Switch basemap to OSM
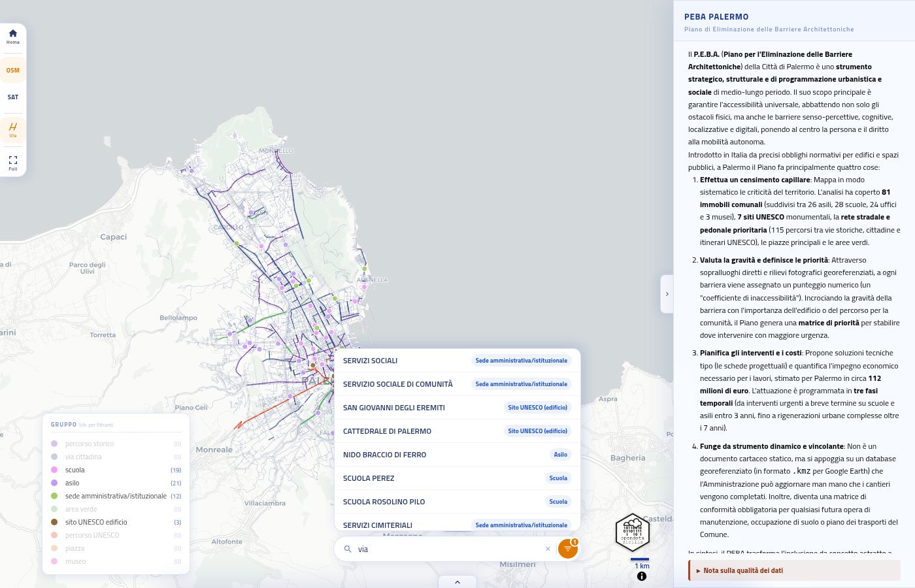This screenshot has width=915, height=588. tap(13, 70)
